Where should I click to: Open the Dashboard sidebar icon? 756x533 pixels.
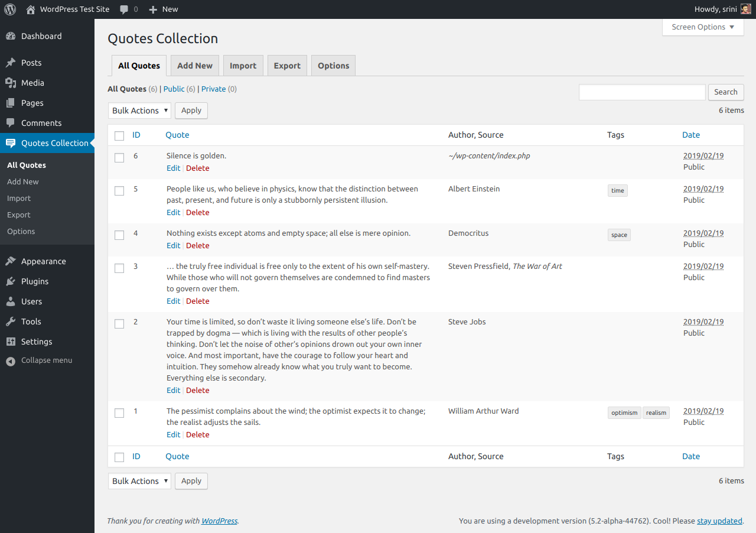click(x=11, y=36)
